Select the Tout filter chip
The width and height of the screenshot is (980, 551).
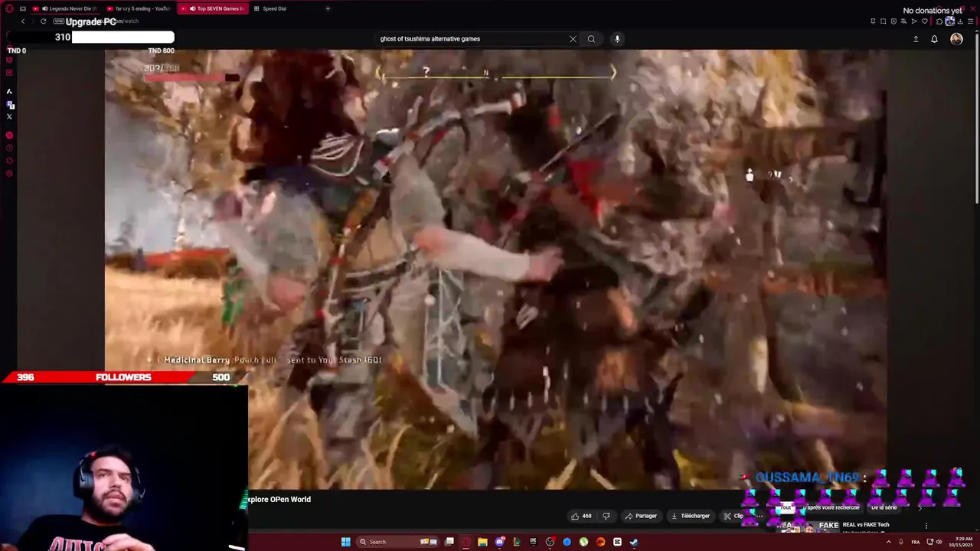pyautogui.click(x=786, y=507)
